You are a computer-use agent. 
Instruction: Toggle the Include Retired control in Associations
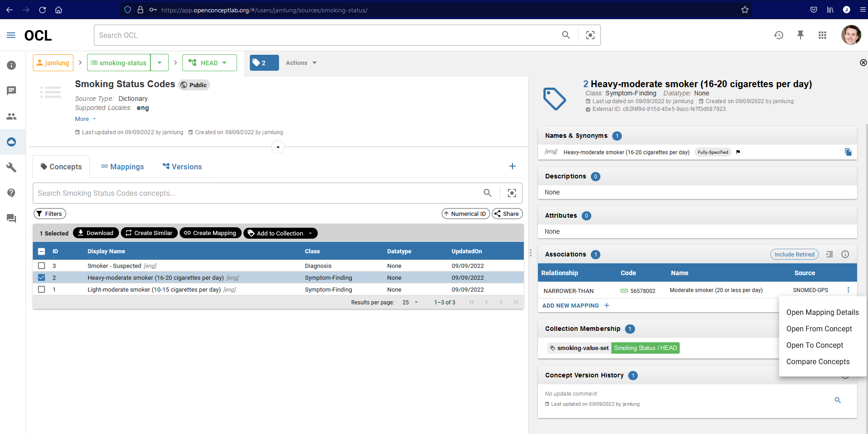[794, 254]
